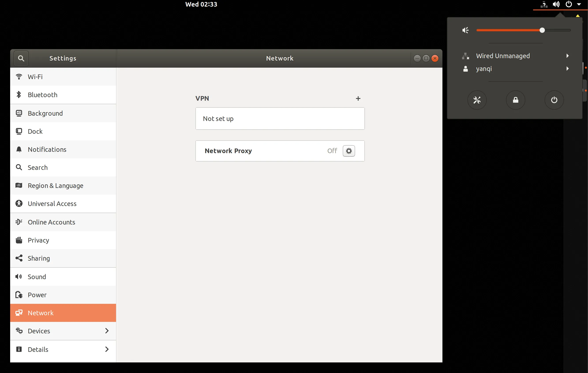The image size is (588, 373).
Task: Open the Details submenu chevron
Action: coord(107,349)
